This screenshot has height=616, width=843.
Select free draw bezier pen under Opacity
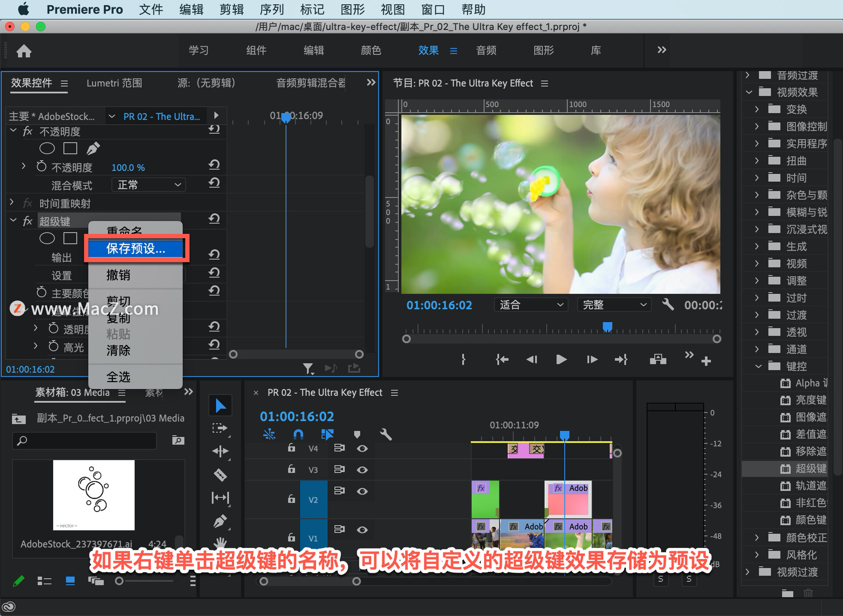coord(93,148)
